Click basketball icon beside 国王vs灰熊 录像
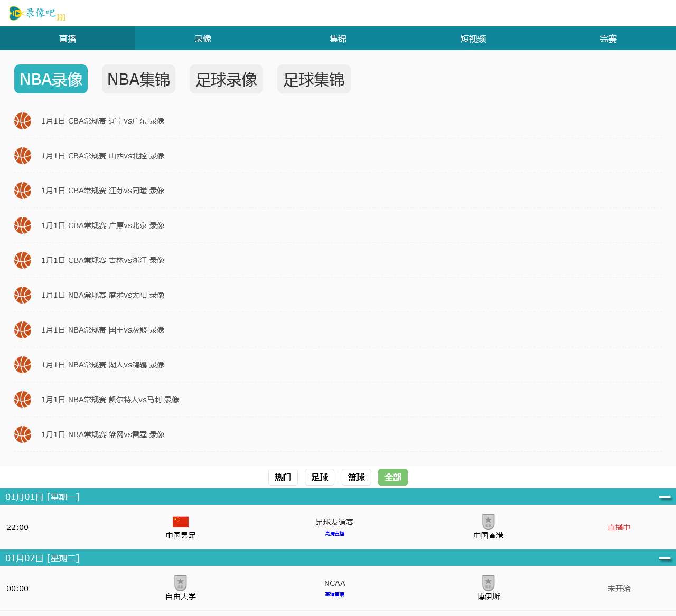676x616 pixels. coord(23,330)
